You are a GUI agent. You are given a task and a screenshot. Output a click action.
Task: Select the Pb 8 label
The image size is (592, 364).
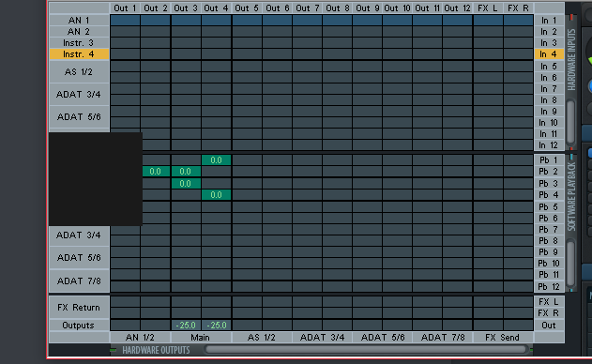pos(549,240)
